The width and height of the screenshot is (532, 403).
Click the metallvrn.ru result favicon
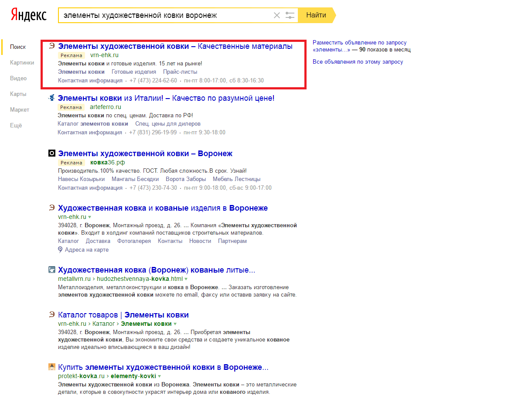click(52, 270)
